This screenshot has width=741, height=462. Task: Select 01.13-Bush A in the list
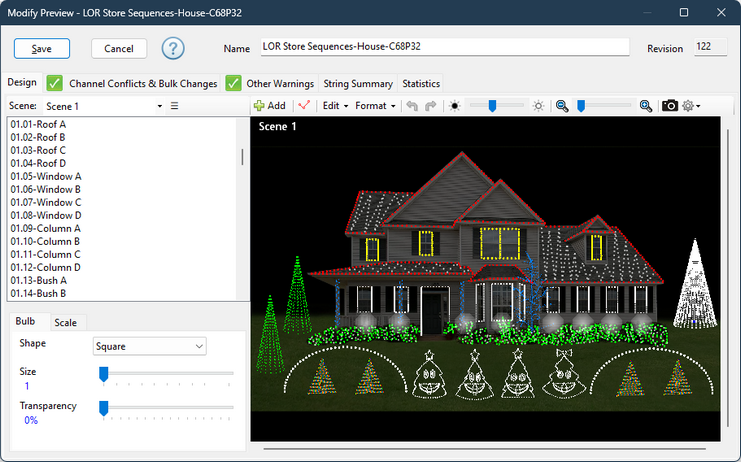[39, 280]
